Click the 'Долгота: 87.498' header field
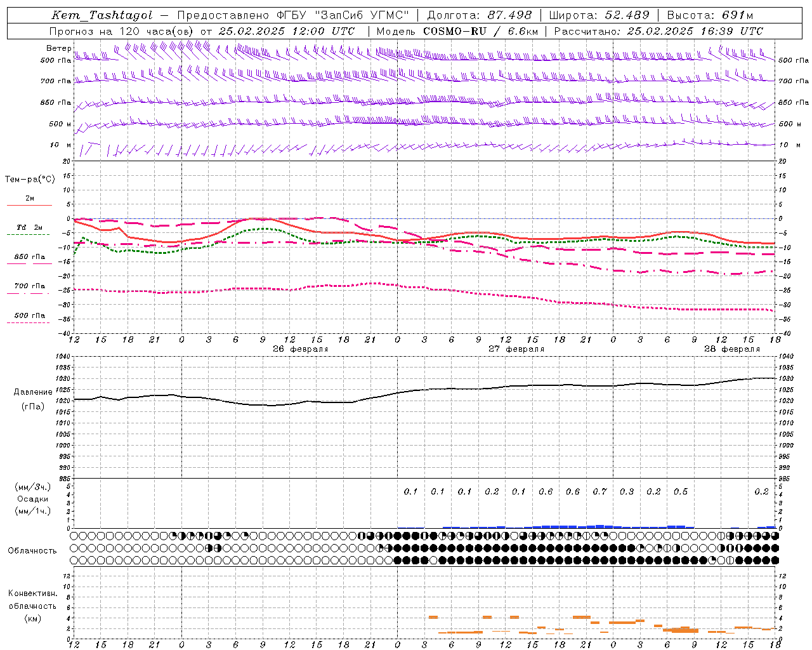The image size is (812, 650). point(480,15)
